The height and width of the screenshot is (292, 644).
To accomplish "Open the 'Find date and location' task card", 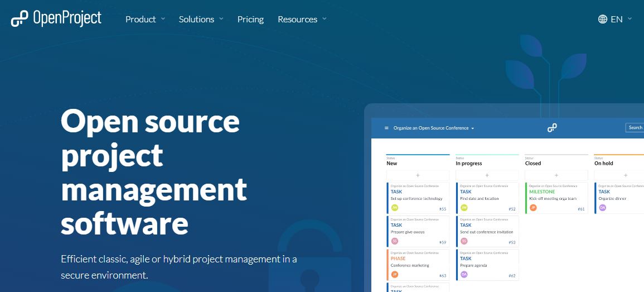I will (487, 198).
